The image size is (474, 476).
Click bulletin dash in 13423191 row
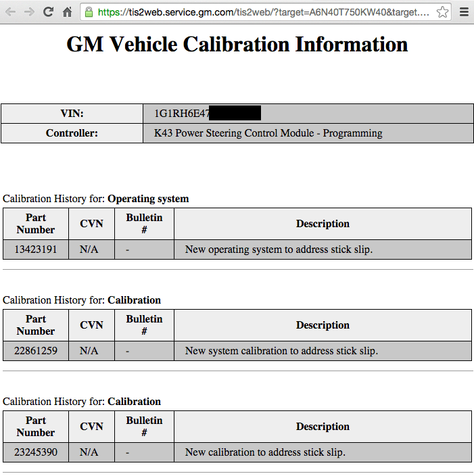coord(128,250)
